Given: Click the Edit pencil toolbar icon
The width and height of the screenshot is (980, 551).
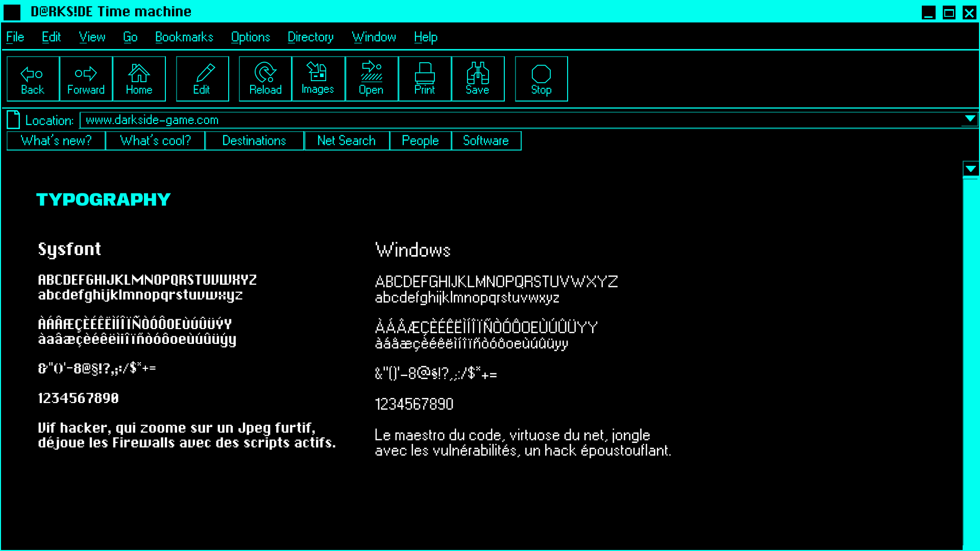Looking at the screenshot, I should (x=204, y=73).
